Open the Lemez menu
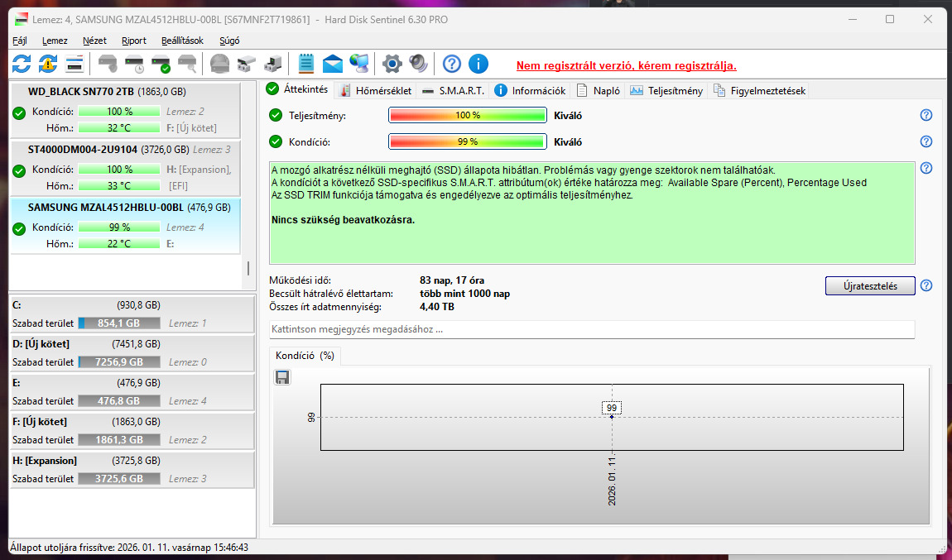Viewport: 952px width, 560px height. coord(55,41)
